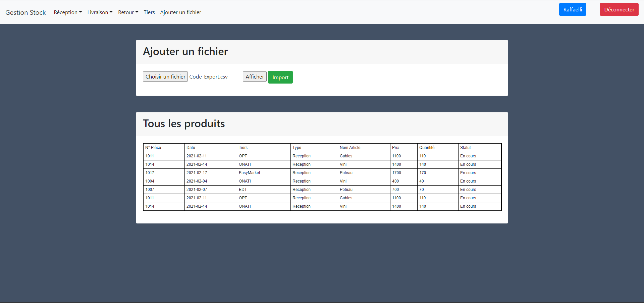
Task: Select the EasyMarket cell in the table
Action: pyautogui.click(x=249, y=173)
